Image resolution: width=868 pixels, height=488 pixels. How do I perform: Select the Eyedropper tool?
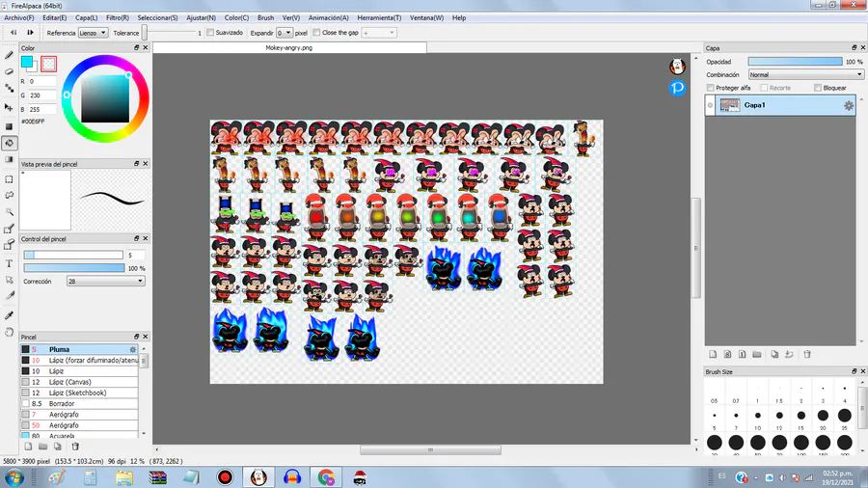pyautogui.click(x=9, y=315)
